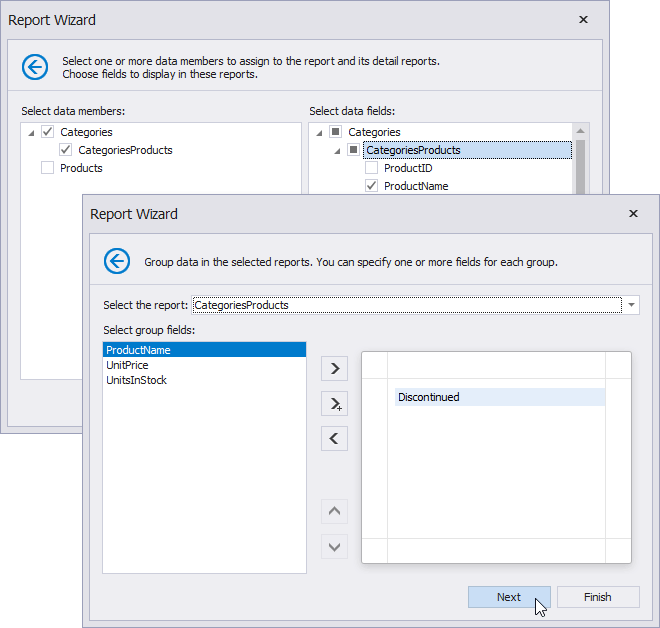Collapse the Categories node in data members
Viewport: 660px width, 628px height.
pyautogui.click(x=30, y=133)
